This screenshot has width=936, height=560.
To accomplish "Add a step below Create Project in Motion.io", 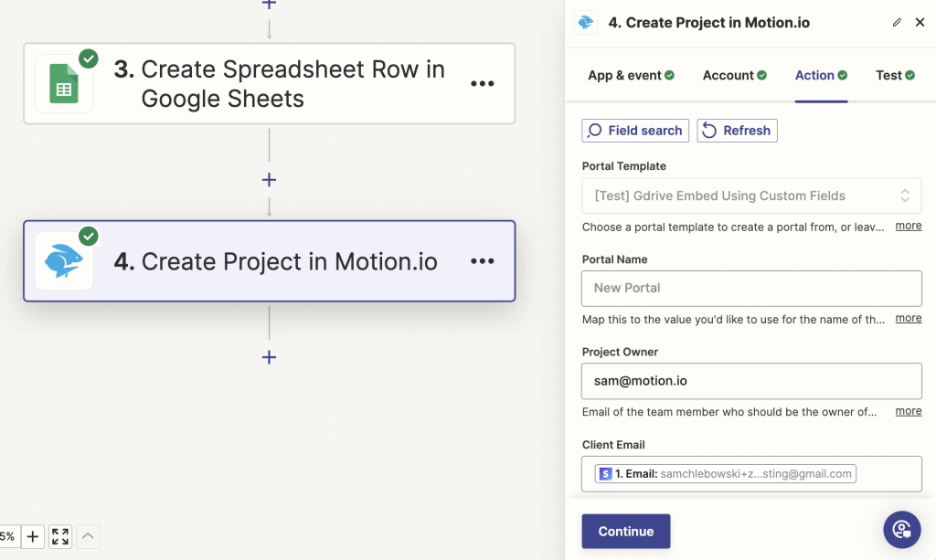I will click(269, 357).
